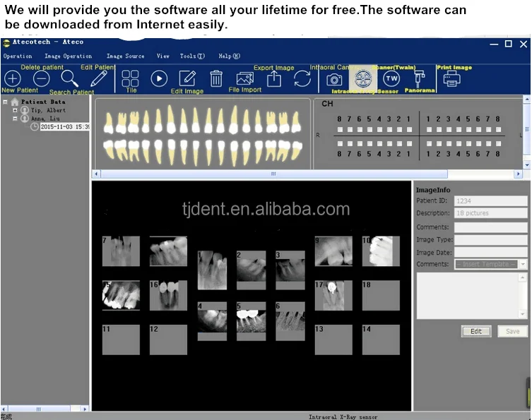
Task: Expand the Yip, Albert patient node
Action: [x=15, y=110]
